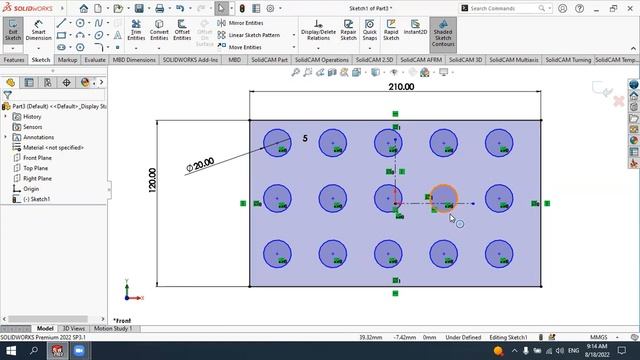
Task: Switch to the Markup ribbon tab
Action: point(67,60)
